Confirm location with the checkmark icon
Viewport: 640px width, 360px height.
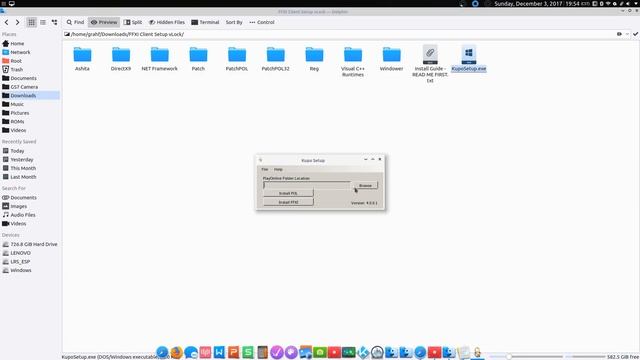635,34
